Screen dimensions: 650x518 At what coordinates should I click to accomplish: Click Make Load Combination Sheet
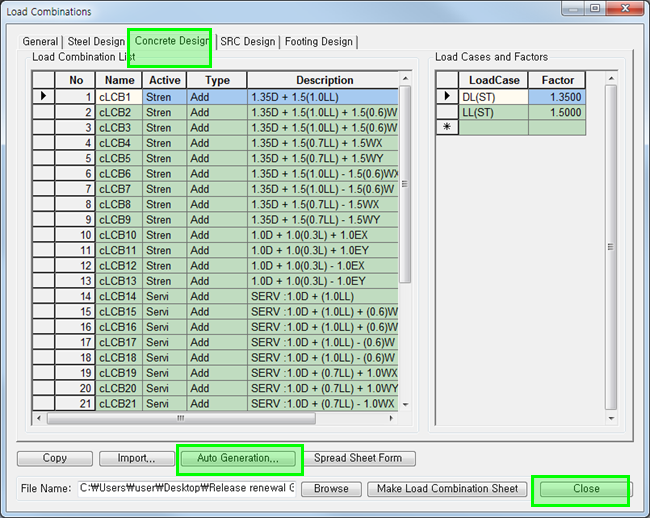point(447,489)
